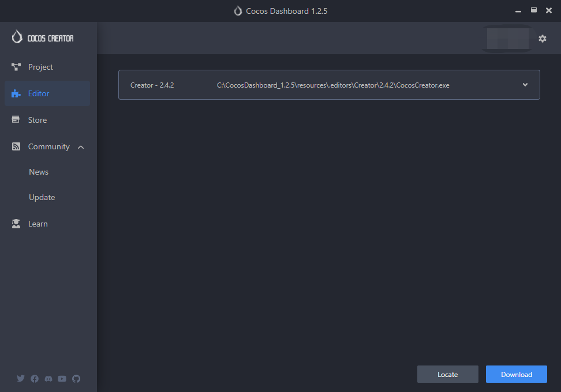Viewport: 561px width, 392px height.
Task: Expand the Creator 2.4.2 entry options
Action: (525, 85)
